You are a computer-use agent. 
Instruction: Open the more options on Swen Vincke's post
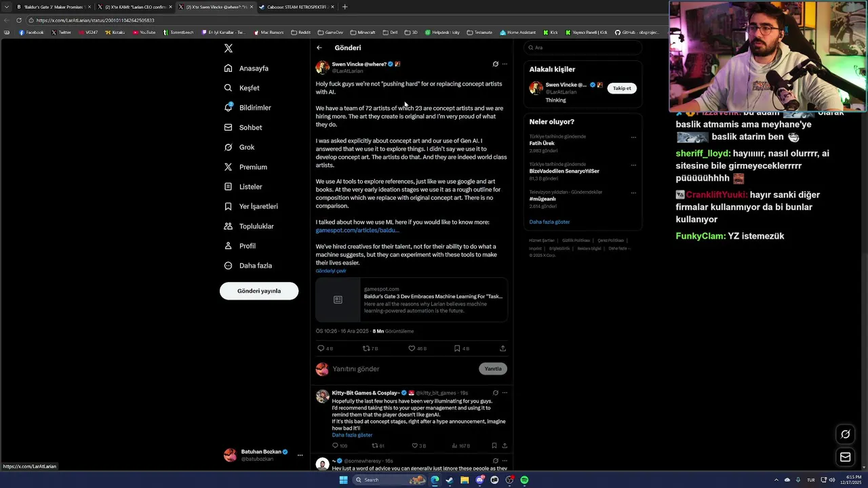[505, 64]
